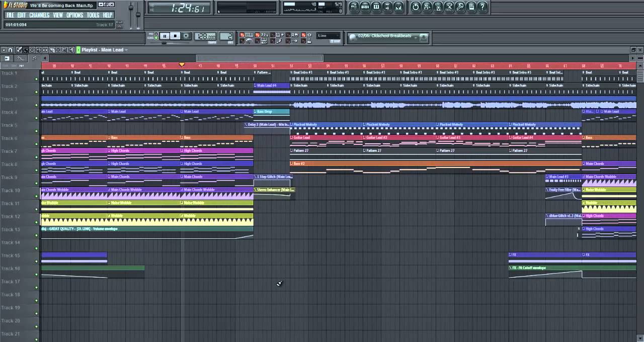This screenshot has height=342, width=644.
Task: Stop playback with the stop button
Action: click(x=175, y=36)
